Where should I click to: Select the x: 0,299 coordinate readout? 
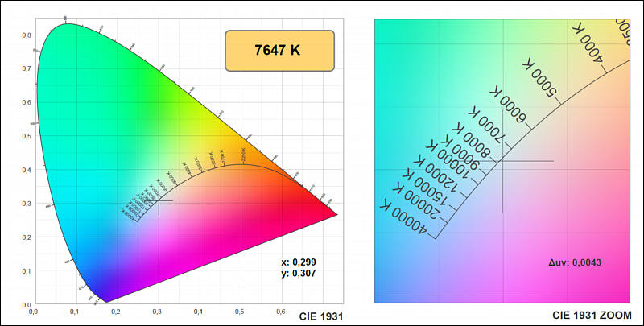pyautogui.click(x=299, y=262)
